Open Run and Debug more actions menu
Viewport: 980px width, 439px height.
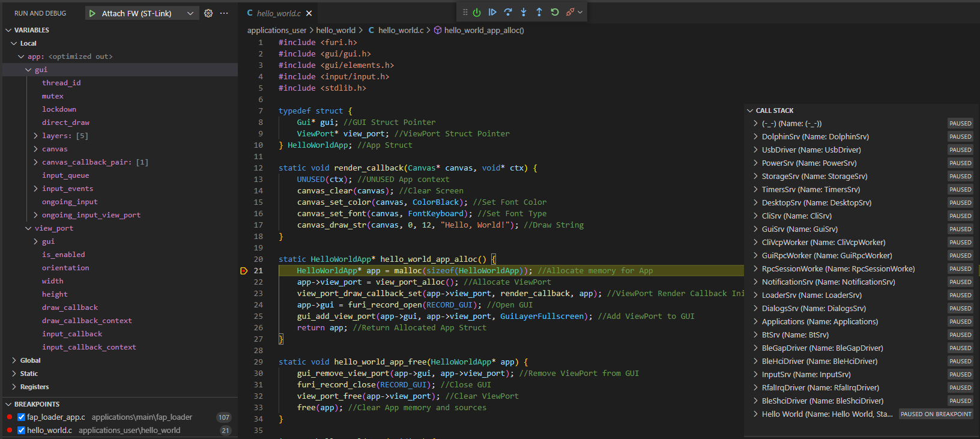click(224, 13)
